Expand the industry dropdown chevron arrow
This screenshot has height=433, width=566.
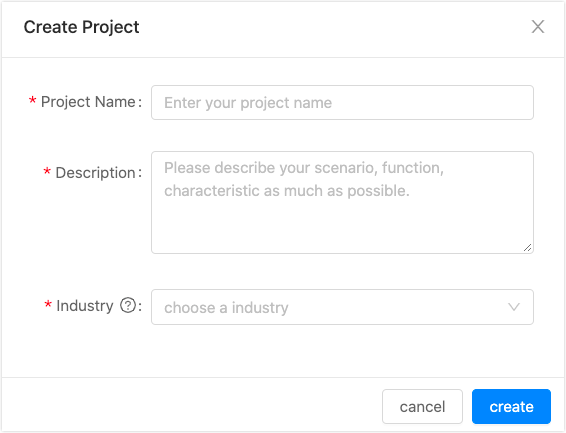click(514, 307)
